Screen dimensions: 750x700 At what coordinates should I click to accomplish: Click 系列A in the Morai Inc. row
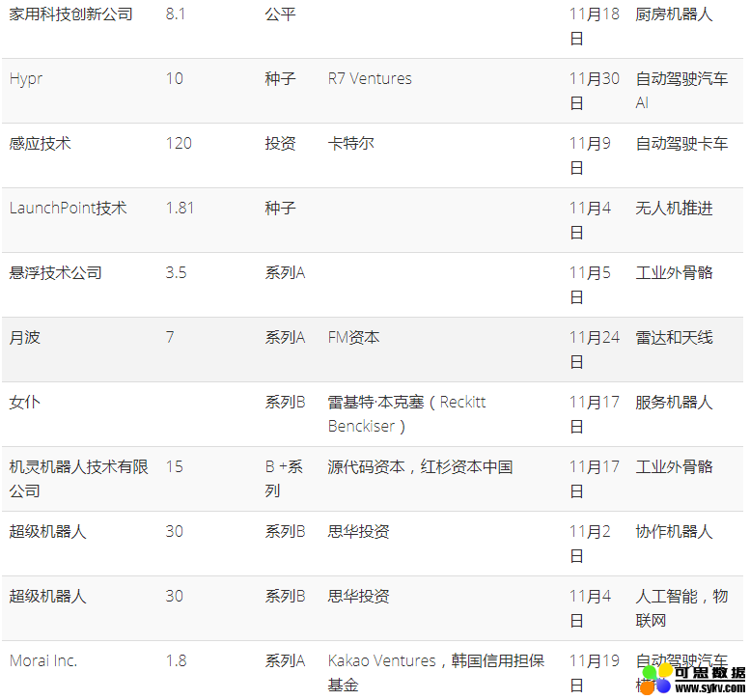[x=285, y=660]
